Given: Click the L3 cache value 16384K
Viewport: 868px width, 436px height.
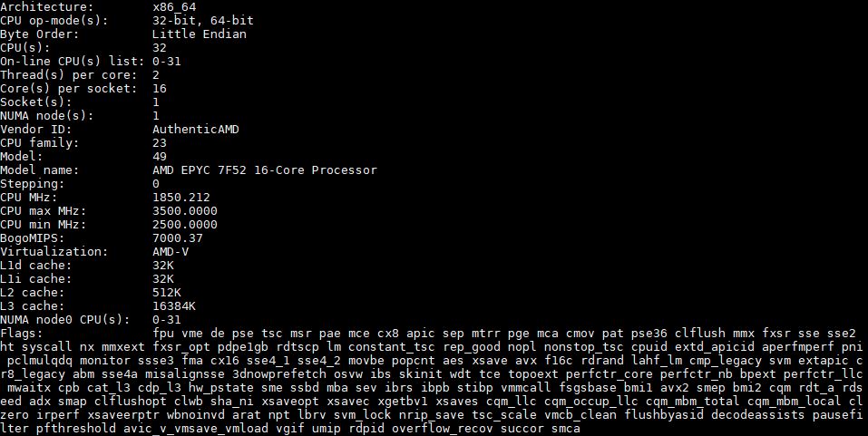Looking at the screenshot, I should [174, 305].
